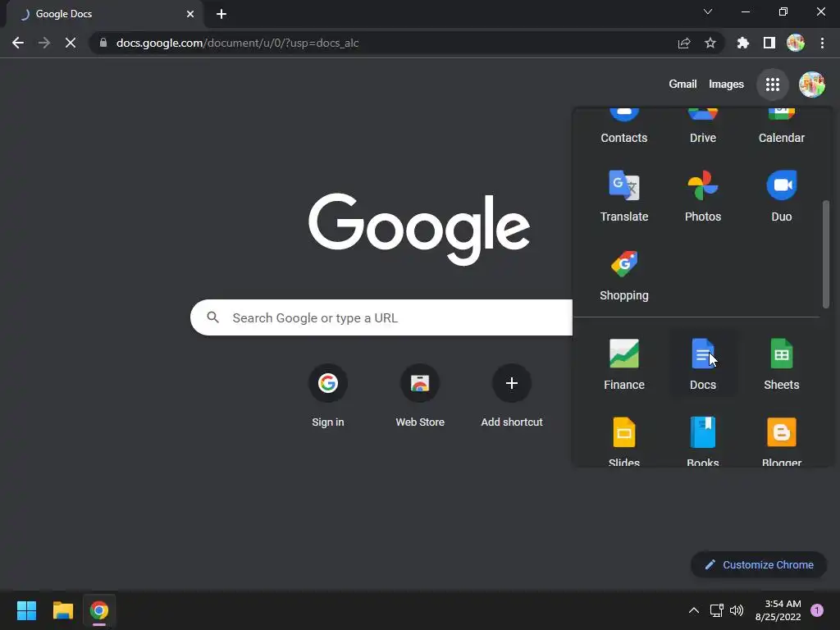The image size is (840, 630).
Task: Open Google Books
Action: coord(702,441)
